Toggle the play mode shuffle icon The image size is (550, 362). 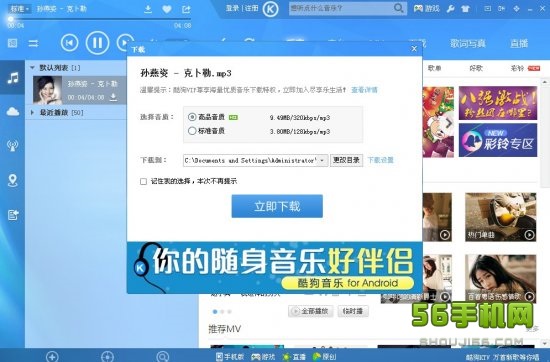point(34,43)
